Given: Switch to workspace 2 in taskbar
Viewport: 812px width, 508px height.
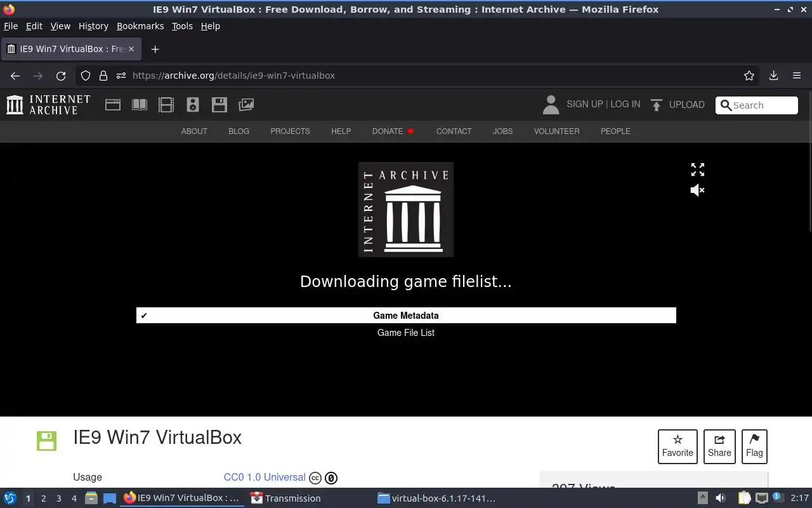Looking at the screenshot, I should (43, 498).
